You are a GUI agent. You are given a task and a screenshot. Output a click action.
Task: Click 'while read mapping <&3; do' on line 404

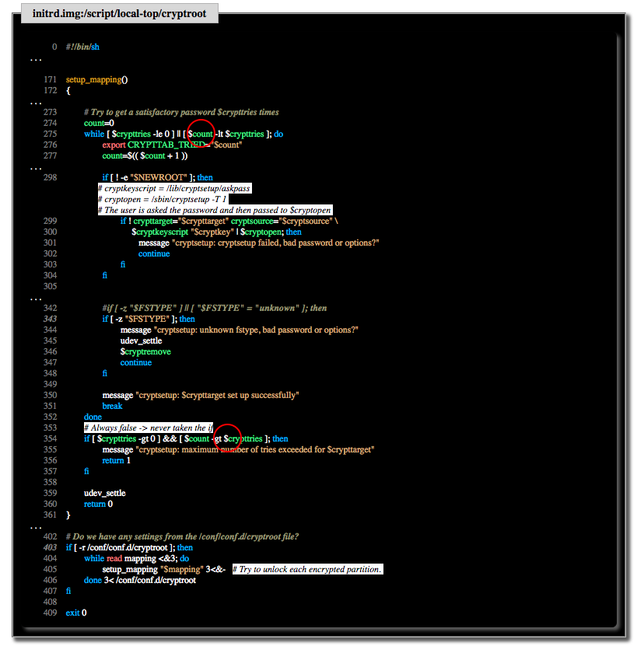click(136, 559)
